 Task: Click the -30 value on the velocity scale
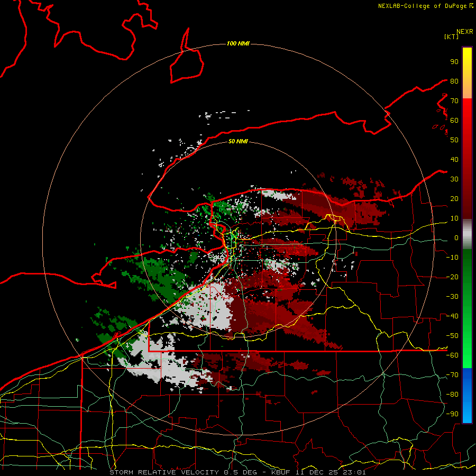tap(452, 297)
